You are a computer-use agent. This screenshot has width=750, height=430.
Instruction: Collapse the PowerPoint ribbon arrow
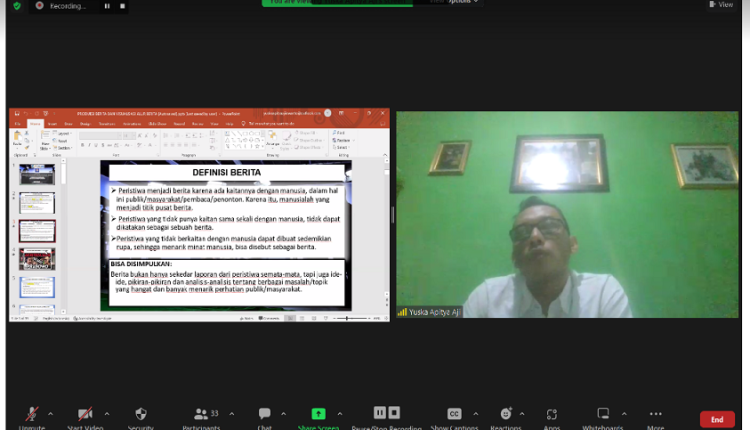(x=385, y=155)
